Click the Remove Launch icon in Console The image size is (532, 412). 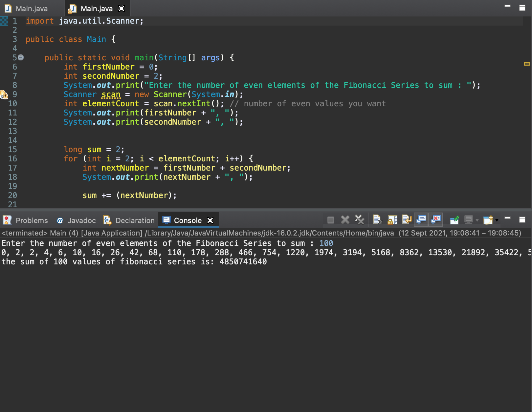click(x=345, y=220)
